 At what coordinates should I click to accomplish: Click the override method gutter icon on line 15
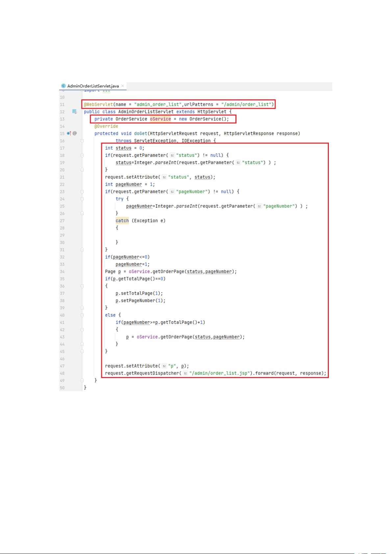click(x=69, y=133)
